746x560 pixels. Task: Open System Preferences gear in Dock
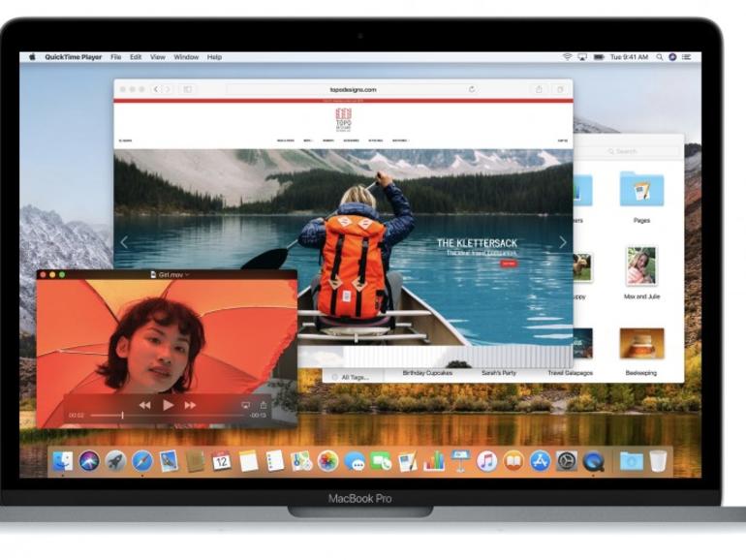(567, 461)
